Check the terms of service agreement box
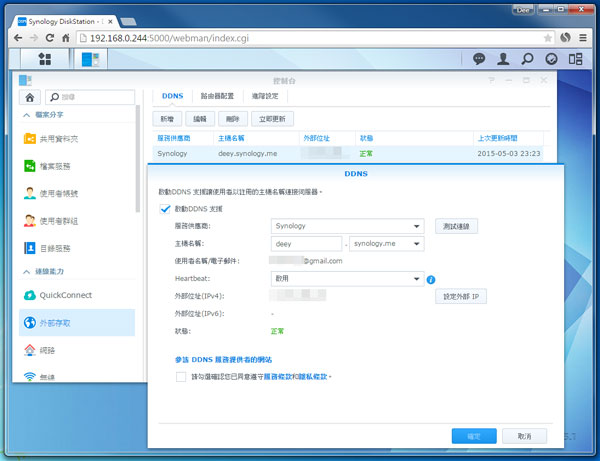Image resolution: width=600 pixels, height=461 pixels. (x=180, y=377)
